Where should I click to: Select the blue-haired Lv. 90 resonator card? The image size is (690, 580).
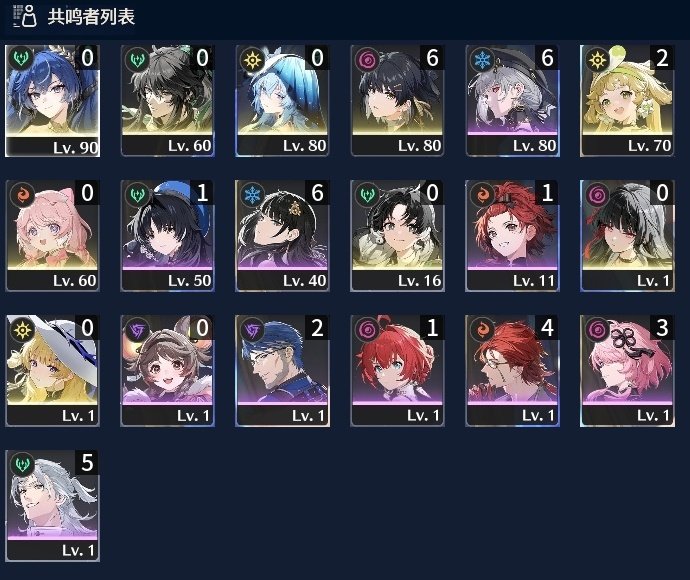(x=52, y=101)
